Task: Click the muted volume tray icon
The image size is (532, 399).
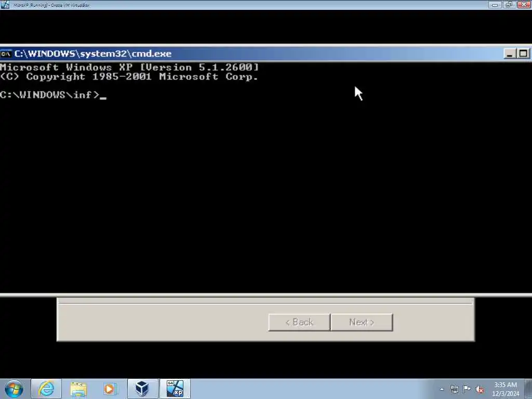Action: pos(480,390)
